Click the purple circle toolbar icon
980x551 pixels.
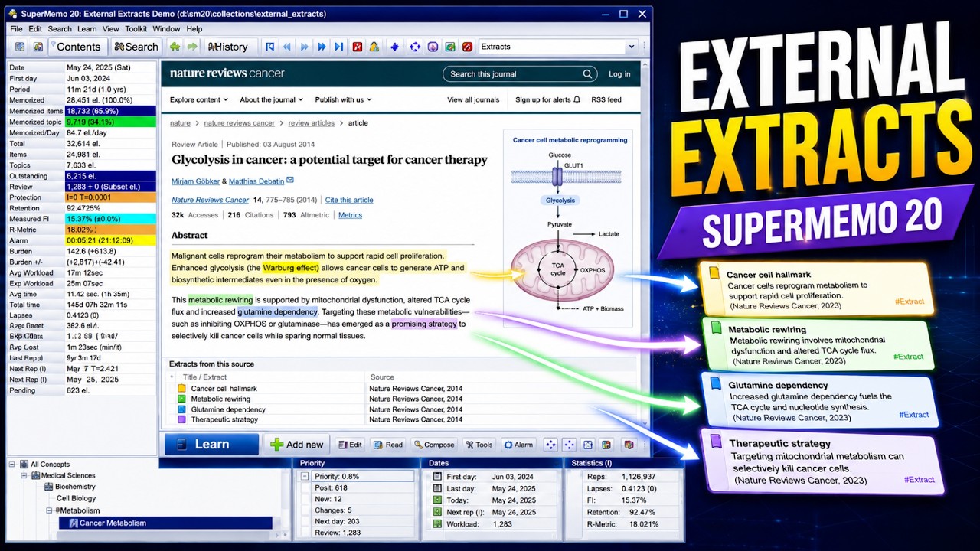coord(433,47)
